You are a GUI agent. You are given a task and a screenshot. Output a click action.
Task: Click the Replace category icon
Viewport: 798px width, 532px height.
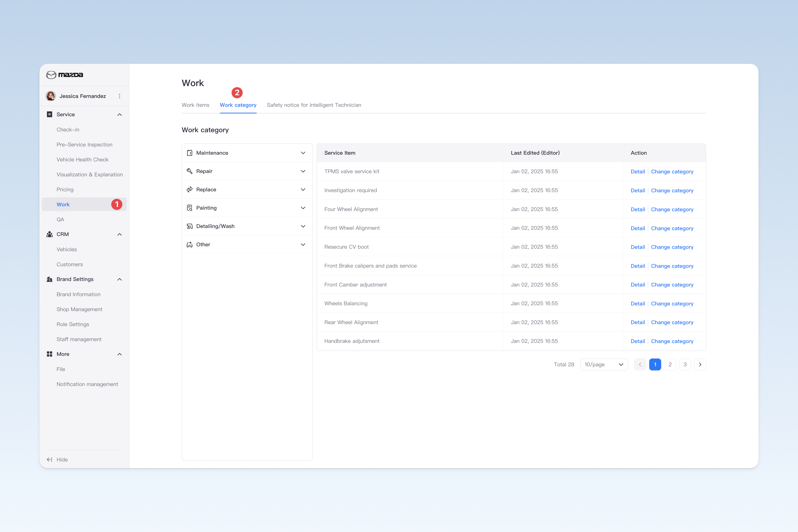coord(190,190)
